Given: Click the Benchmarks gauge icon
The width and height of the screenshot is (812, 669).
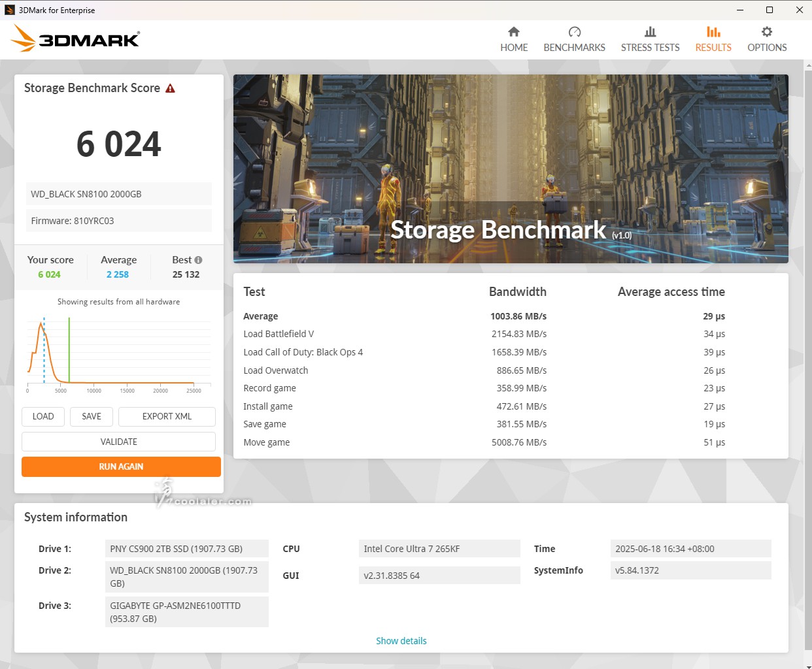Looking at the screenshot, I should (x=575, y=31).
